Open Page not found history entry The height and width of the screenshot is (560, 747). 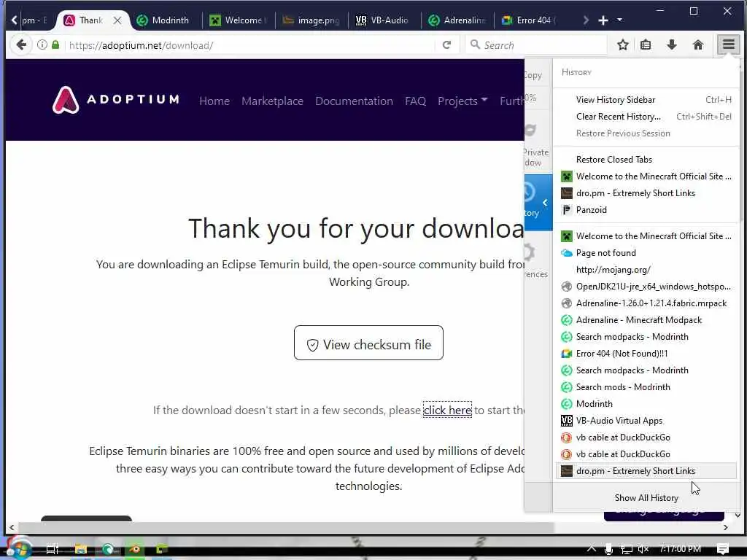pos(646,253)
